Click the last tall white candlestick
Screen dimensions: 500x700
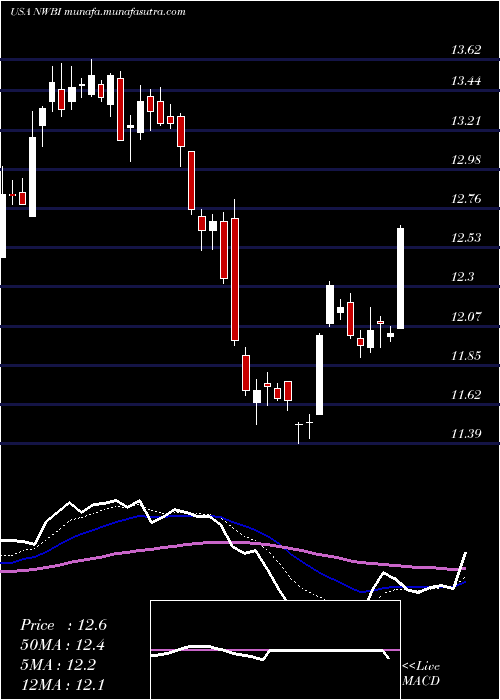click(x=400, y=278)
